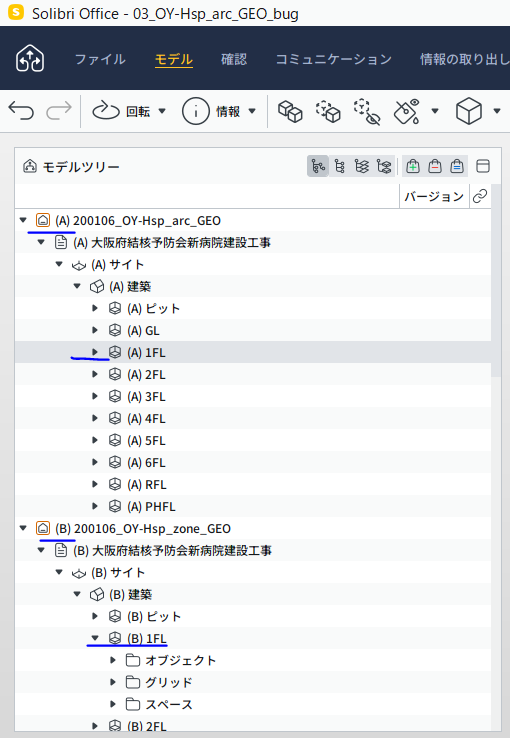
Task: Select the (A) PHFL tree row
Action: [x=253, y=506]
